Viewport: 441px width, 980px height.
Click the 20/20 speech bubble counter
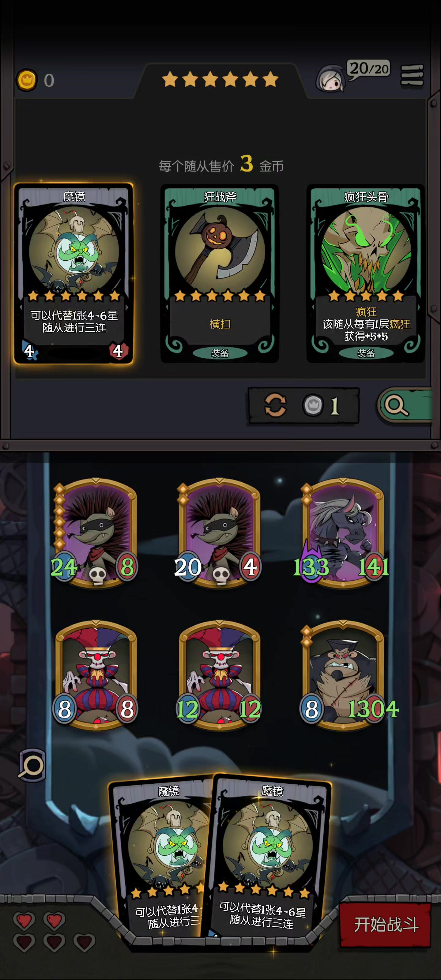point(369,69)
